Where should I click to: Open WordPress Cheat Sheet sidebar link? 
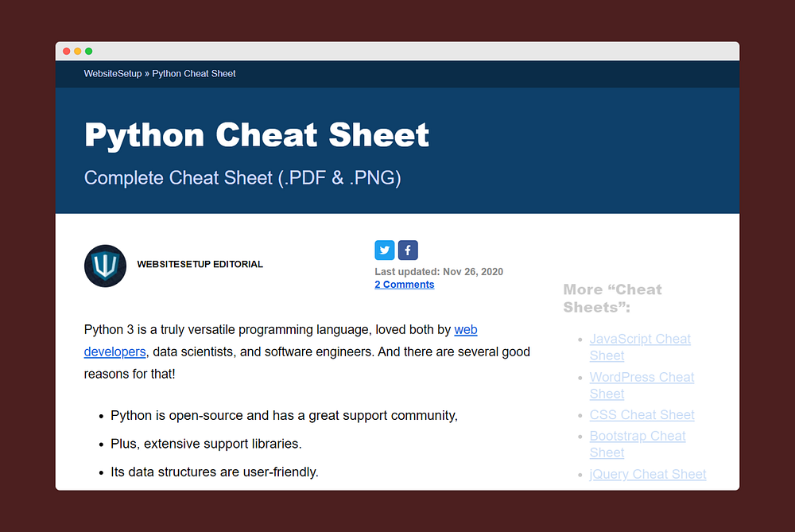[x=642, y=378]
